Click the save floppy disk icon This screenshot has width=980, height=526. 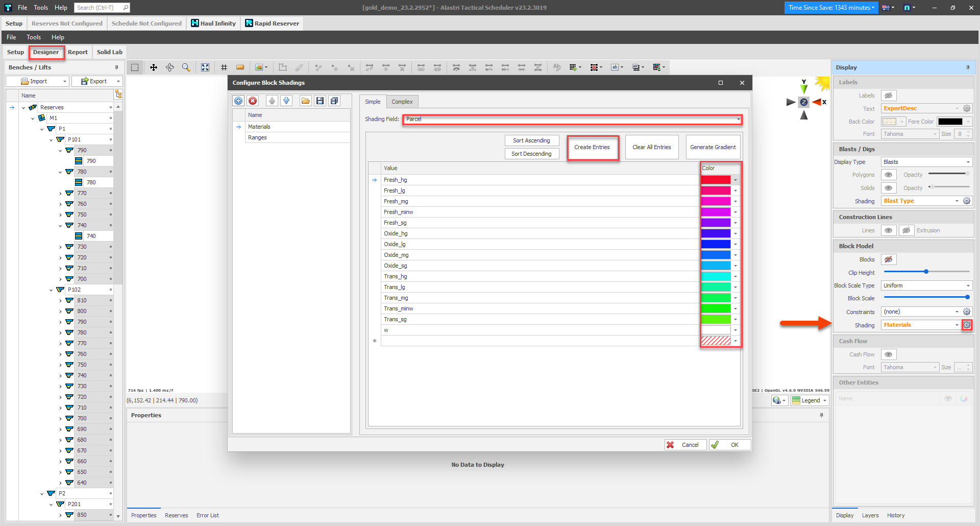(320, 101)
